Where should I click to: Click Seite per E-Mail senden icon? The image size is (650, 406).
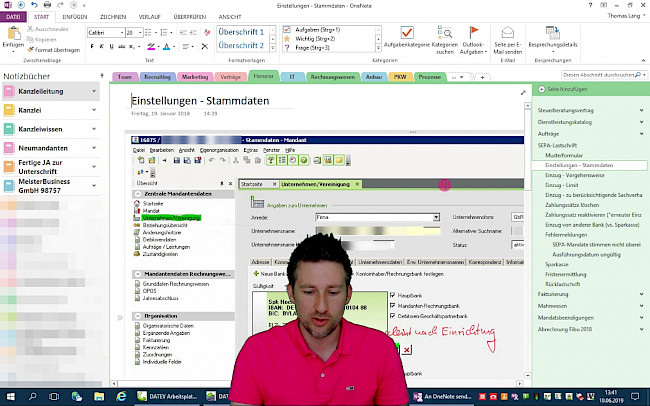508,34
